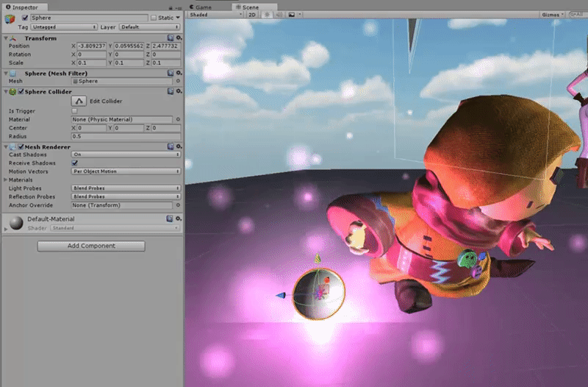
Task: Click the Scale X value field
Action: coord(91,63)
